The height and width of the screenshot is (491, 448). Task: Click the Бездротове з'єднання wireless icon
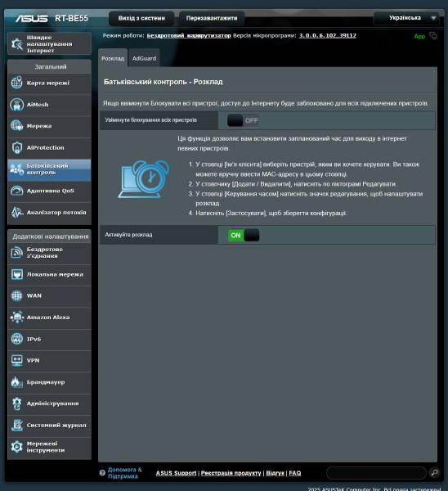pyautogui.click(x=17, y=253)
